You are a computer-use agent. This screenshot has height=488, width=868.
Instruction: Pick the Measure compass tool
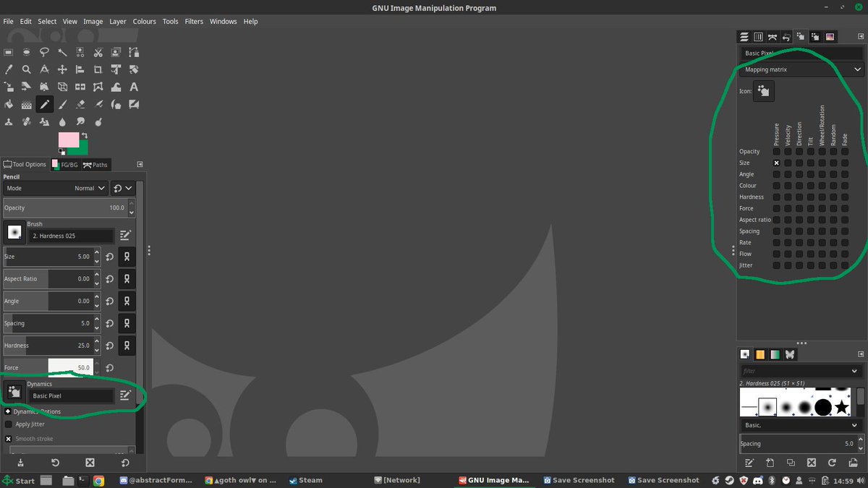[45, 69]
